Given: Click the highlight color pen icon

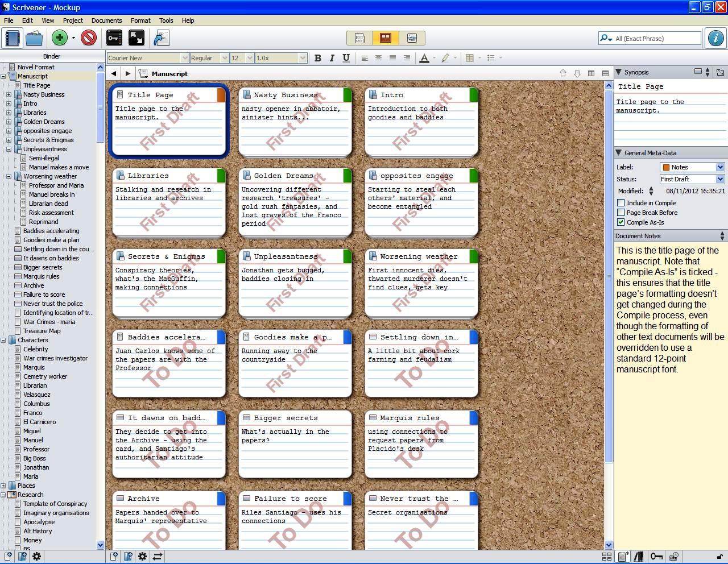Looking at the screenshot, I should [x=445, y=58].
